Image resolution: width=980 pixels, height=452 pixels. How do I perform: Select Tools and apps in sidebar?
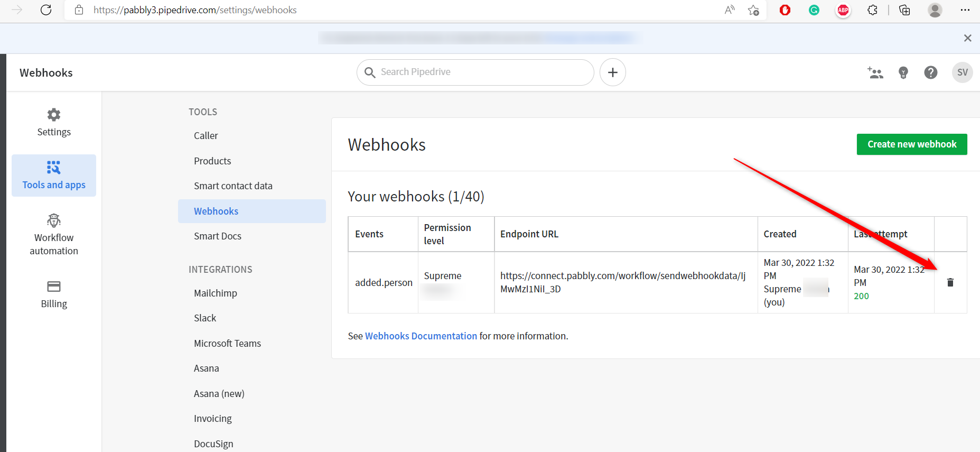54,176
